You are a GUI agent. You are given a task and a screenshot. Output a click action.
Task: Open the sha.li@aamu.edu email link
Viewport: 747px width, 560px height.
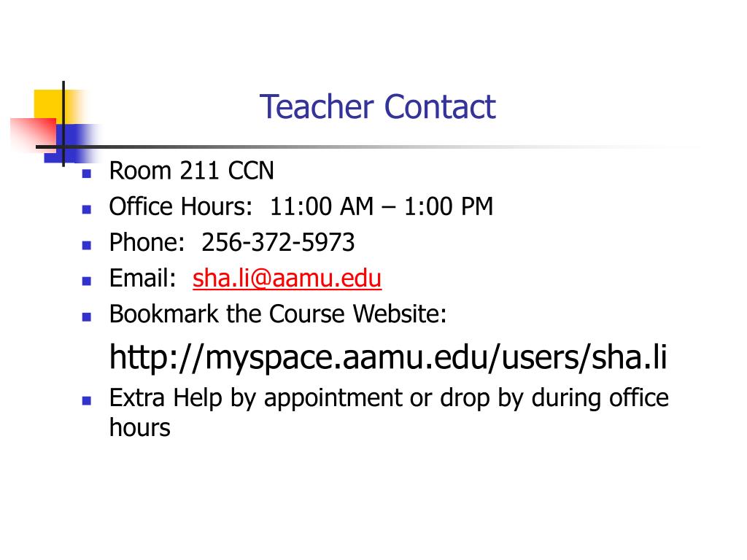coord(287,278)
